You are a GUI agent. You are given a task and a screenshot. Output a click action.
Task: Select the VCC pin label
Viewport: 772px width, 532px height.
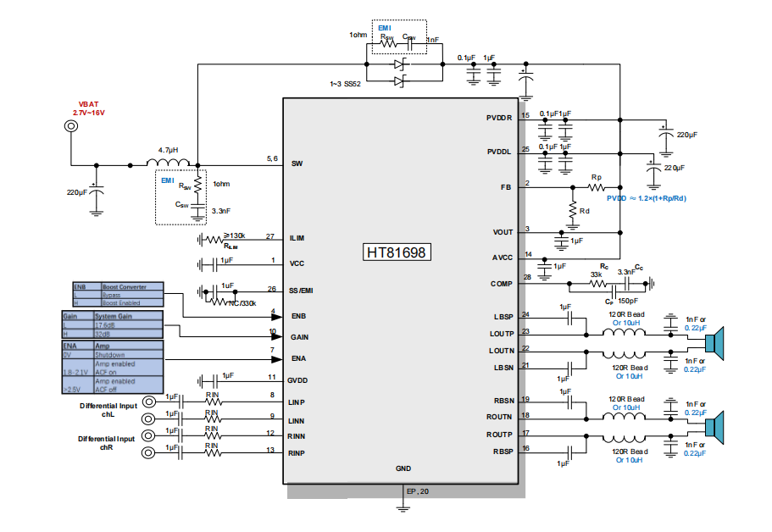(x=297, y=263)
